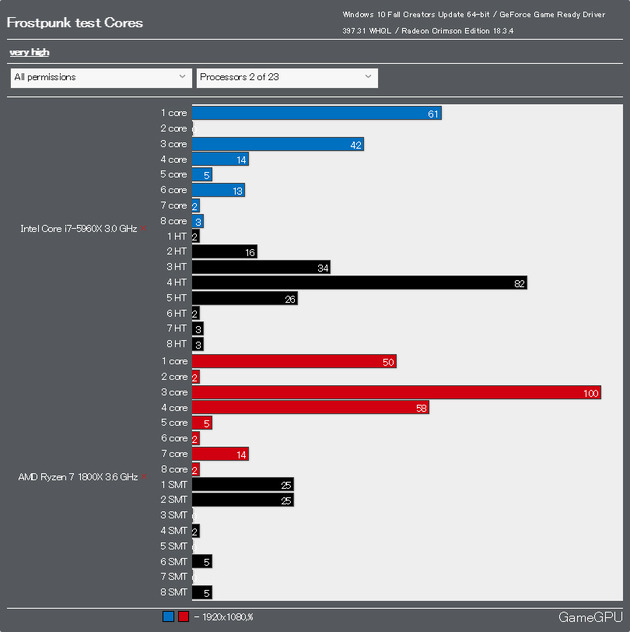The width and height of the screenshot is (630, 632).
Task: Click the Frostpunk test Cores title
Action: [x=75, y=23]
